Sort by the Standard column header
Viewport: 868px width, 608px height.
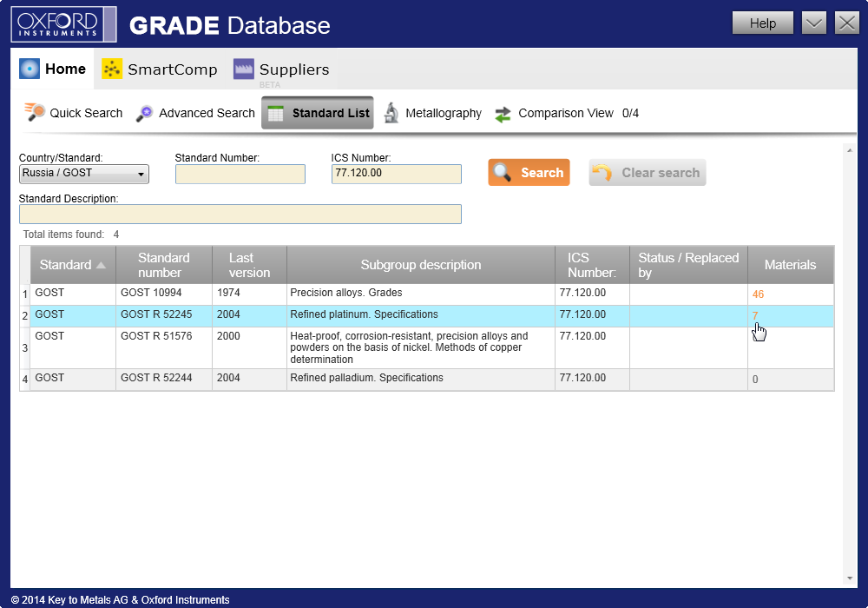tap(73, 265)
